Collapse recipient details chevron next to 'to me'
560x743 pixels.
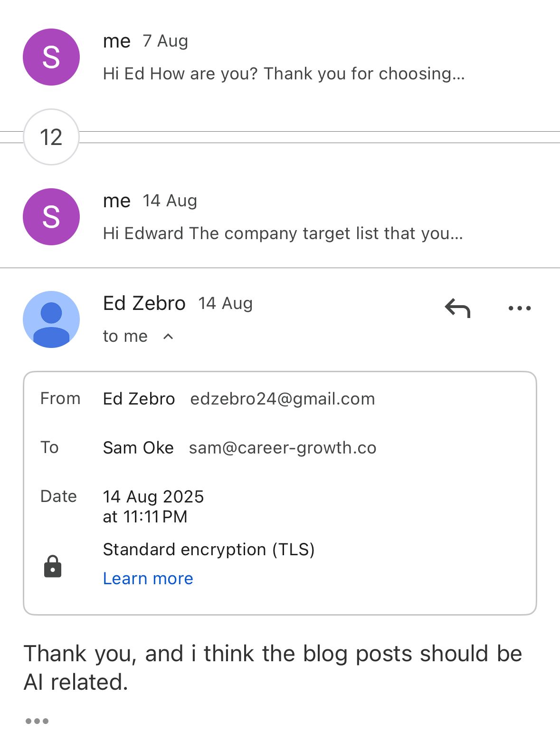[x=168, y=337]
